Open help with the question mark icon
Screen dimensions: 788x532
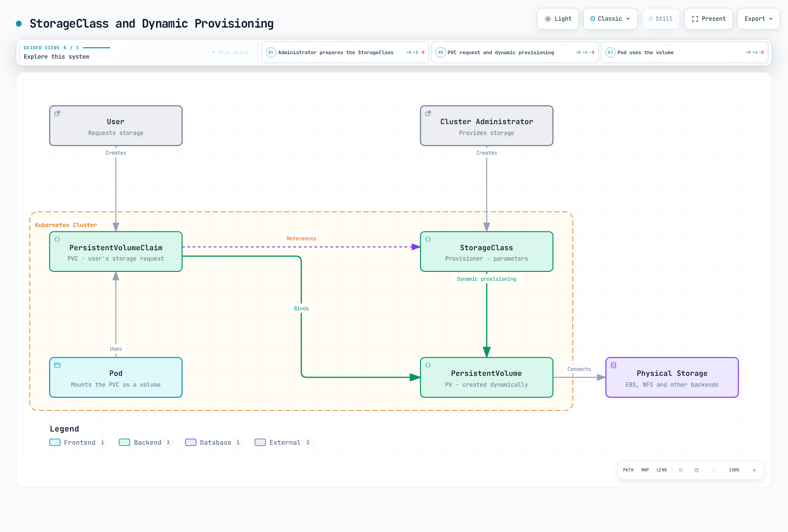[x=696, y=470]
